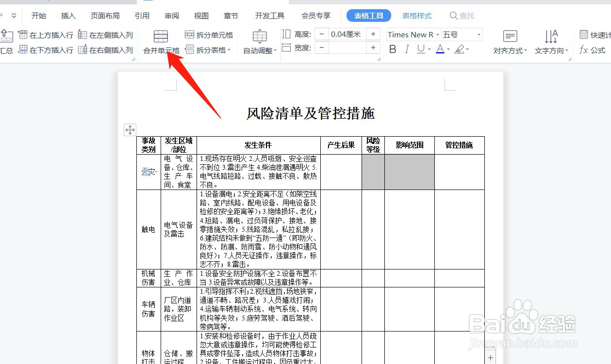Switch to the 视图 (View) tab
This screenshot has width=611, height=364.
tap(201, 16)
